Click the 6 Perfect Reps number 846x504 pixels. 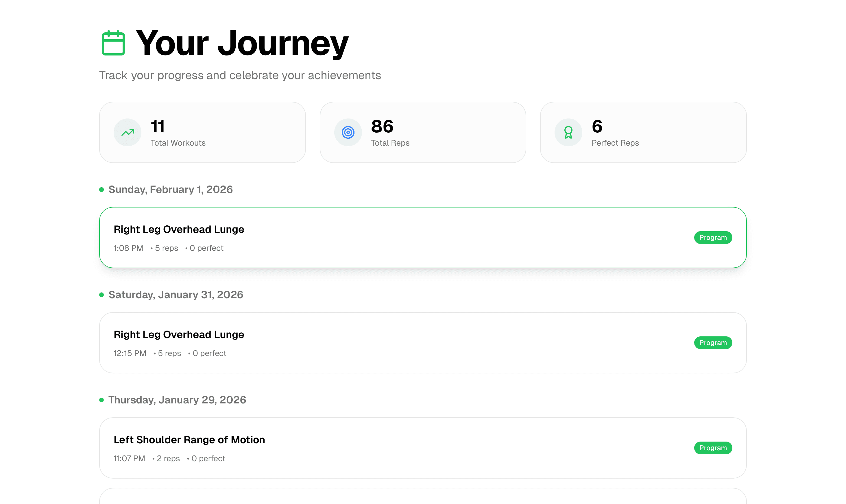(596, 126)
